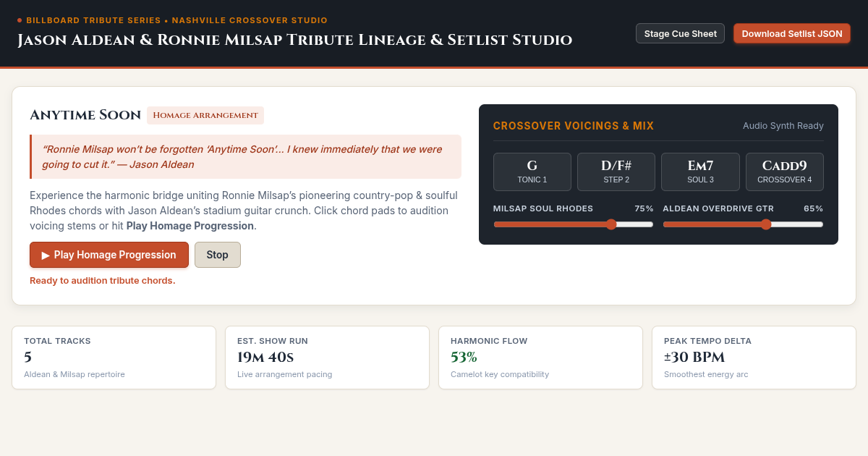Click 'Ready to audition tribute chords' status

102,281
